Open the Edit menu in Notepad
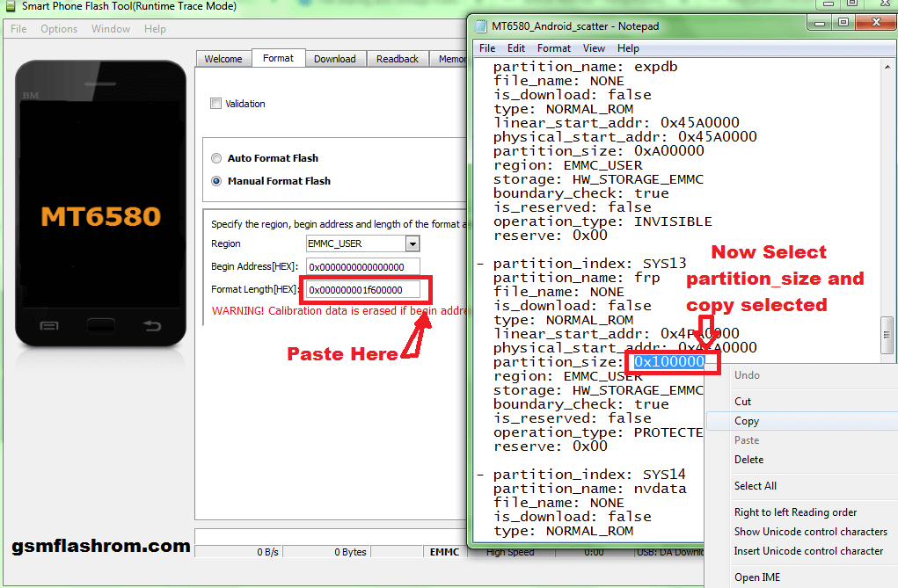This screenshot has height=588, width=898. tap(516, 48)
